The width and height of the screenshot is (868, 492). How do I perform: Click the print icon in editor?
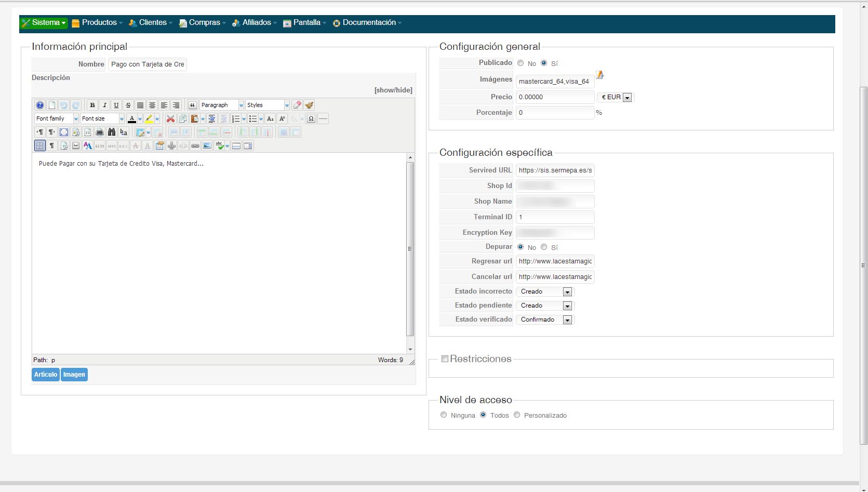(100, 132)
